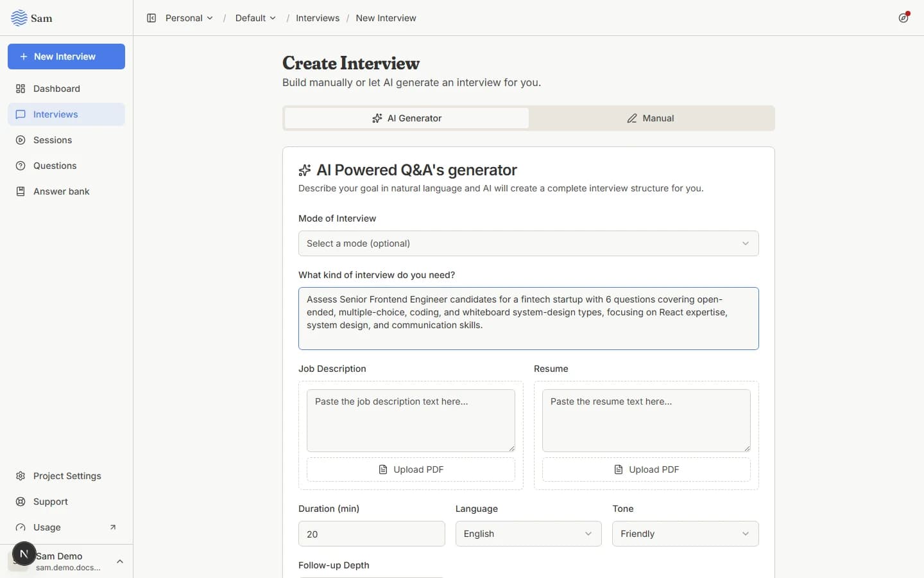The height and width of the screenshot is (578, 924).
Task: Click the Usage external link arrow
Action: click(x=113, y=527)
